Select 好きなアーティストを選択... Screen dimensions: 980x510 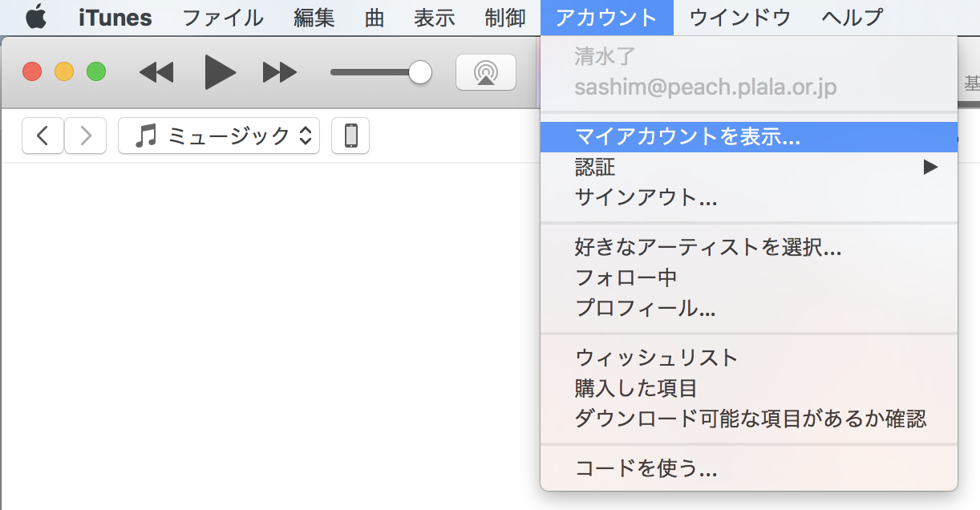[749, 247]
